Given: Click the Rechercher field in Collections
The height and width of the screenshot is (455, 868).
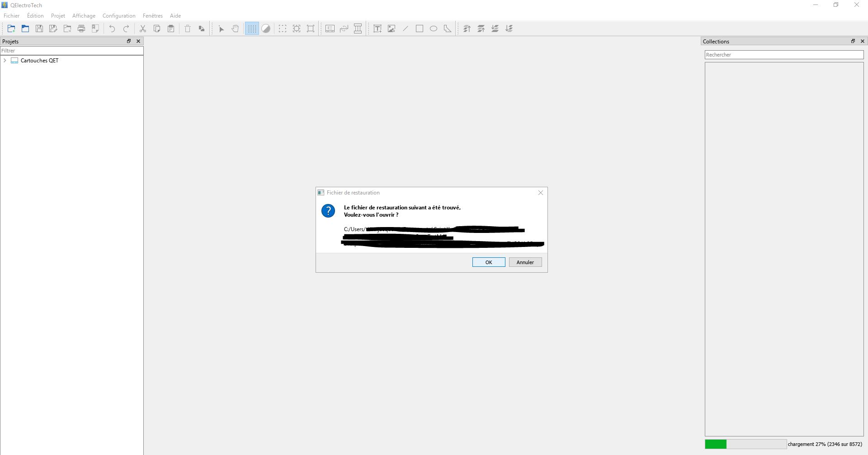Looking at the screenshot, I should [x=784, y=55].
